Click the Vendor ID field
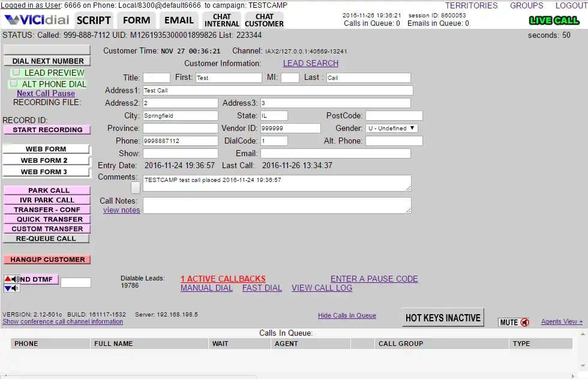 click(290, 129)
